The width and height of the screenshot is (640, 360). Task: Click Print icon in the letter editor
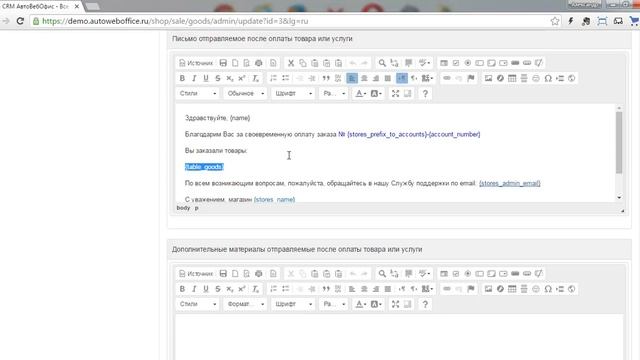click(258, 63)
